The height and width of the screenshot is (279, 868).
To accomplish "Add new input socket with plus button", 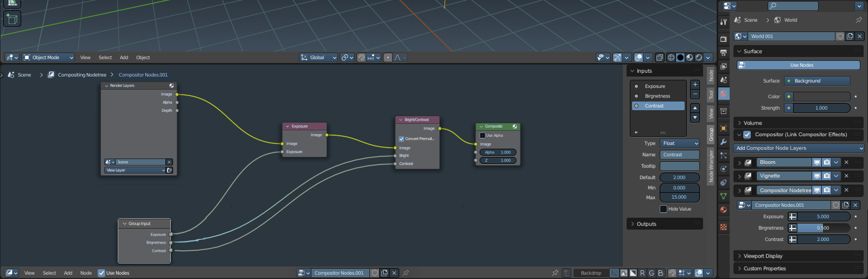I will (695, 85).
